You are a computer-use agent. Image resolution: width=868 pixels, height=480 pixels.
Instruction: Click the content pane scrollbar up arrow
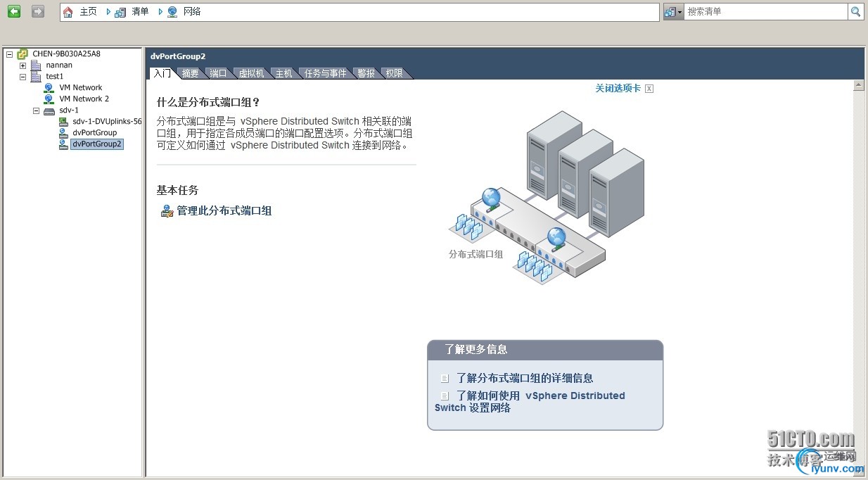pos(858,86)
